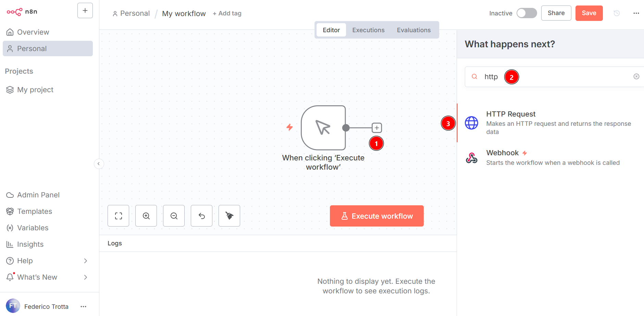The height and width of the screenshot is (316, 644).
Task: Click the Logs panel header
Action: point(278,243)
